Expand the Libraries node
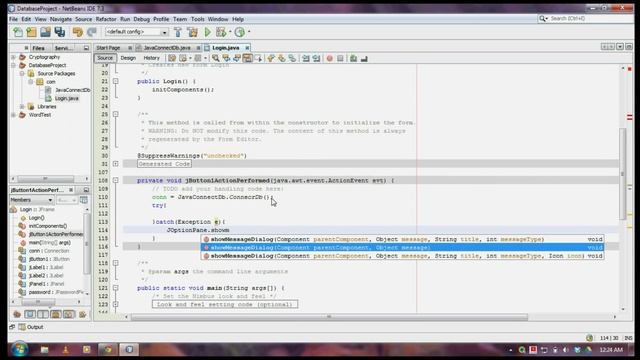Screen dimensions: 640x360 click(x=22, y=107)
